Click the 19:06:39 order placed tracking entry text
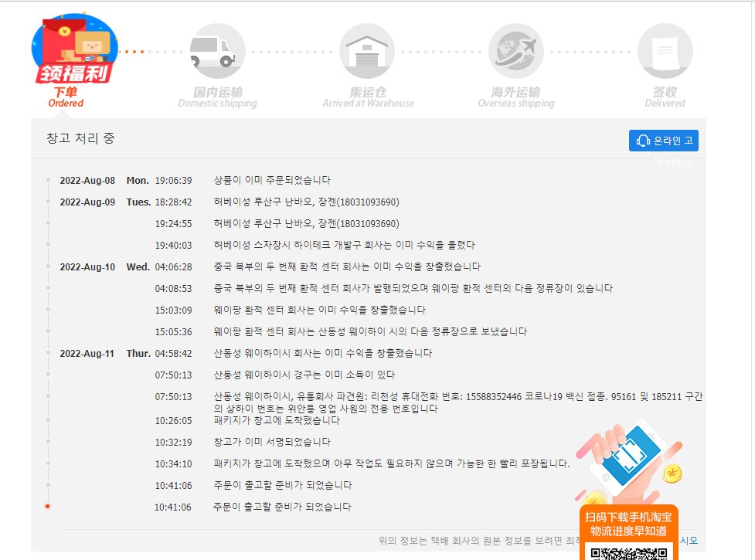Screen dimensions: 755x560 [272, 180]
